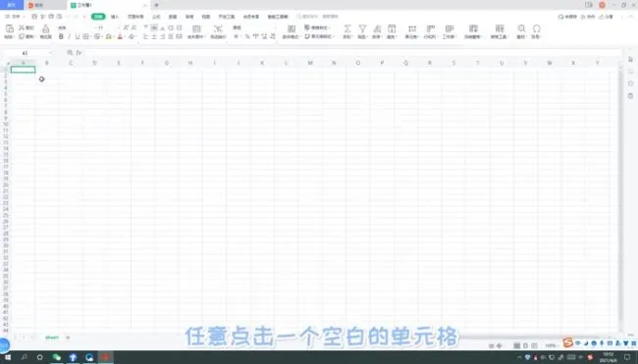The image size is (638, 364).
Task: Click the Filter funnel icon
Action: (x=362, y=28)
